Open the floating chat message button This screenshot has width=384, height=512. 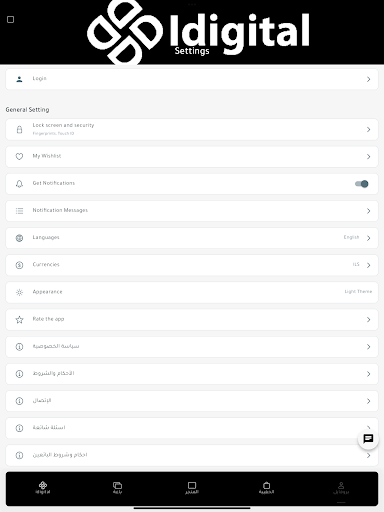pyautogui.click(x=368, y=439)
